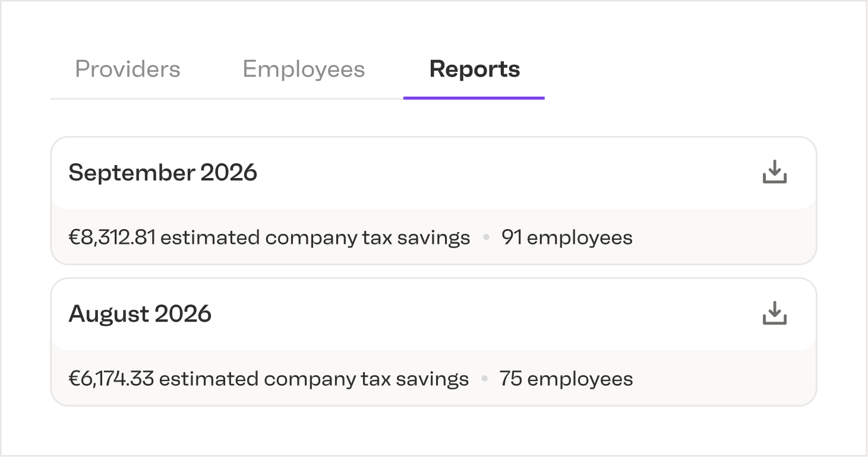Click the purple underline beneath Reports
The image size is (868, 457).
(474, 98)
